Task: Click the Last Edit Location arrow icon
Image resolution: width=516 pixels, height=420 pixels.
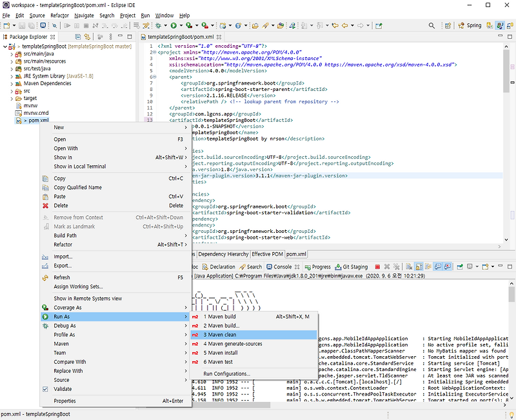Action: [x=335, y=25]
